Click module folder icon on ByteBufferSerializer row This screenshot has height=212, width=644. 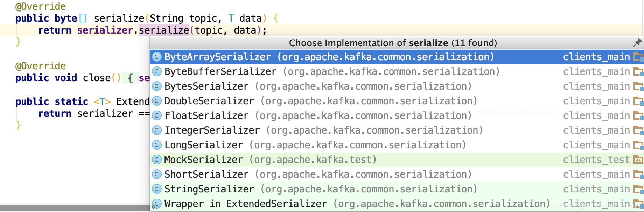pyautogui.click(x=638, y=72)
